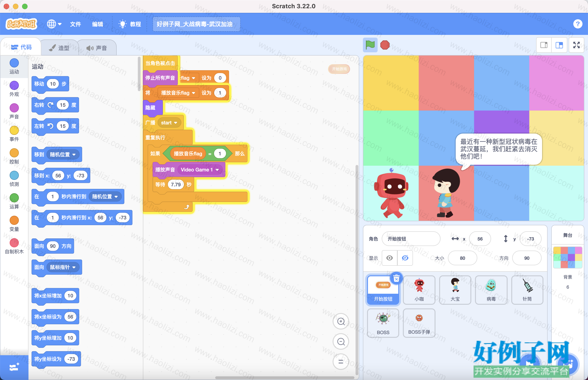Viewport: 588px width, 380px height.
Task: Select the 声音 block category circle
Action: pyautogui.click(x=14, y=108)
